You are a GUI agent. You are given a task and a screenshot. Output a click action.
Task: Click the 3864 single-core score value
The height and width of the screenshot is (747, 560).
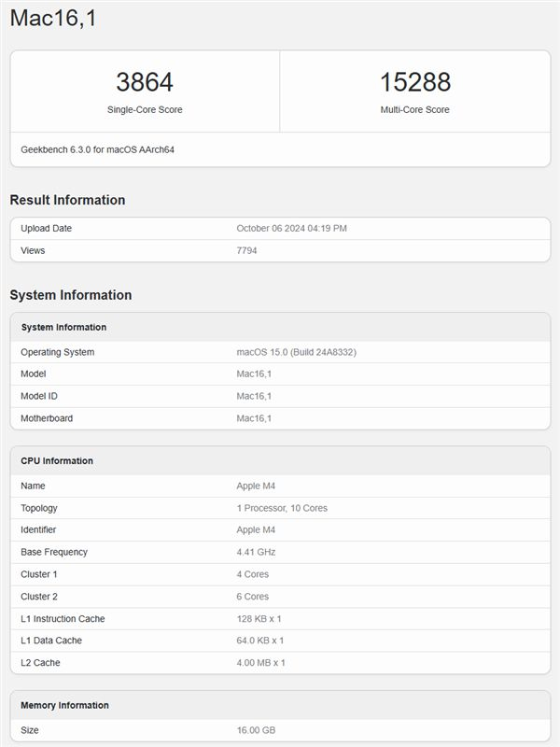145,82
